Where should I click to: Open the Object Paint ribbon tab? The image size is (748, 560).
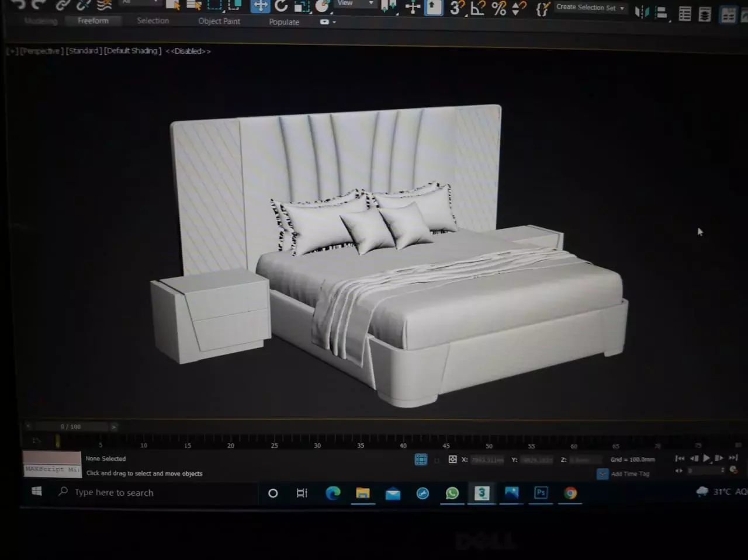coord(219,21)
